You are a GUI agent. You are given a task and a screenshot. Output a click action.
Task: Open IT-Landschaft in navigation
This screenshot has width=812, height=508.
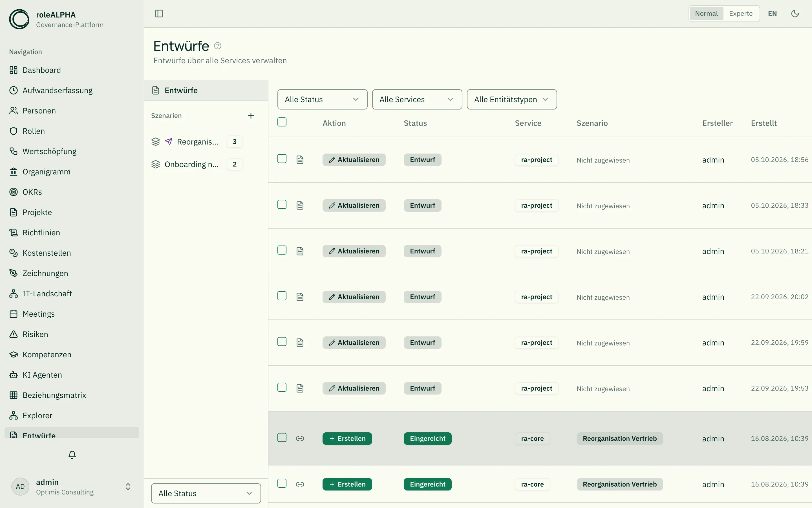(x=72, y=293)
